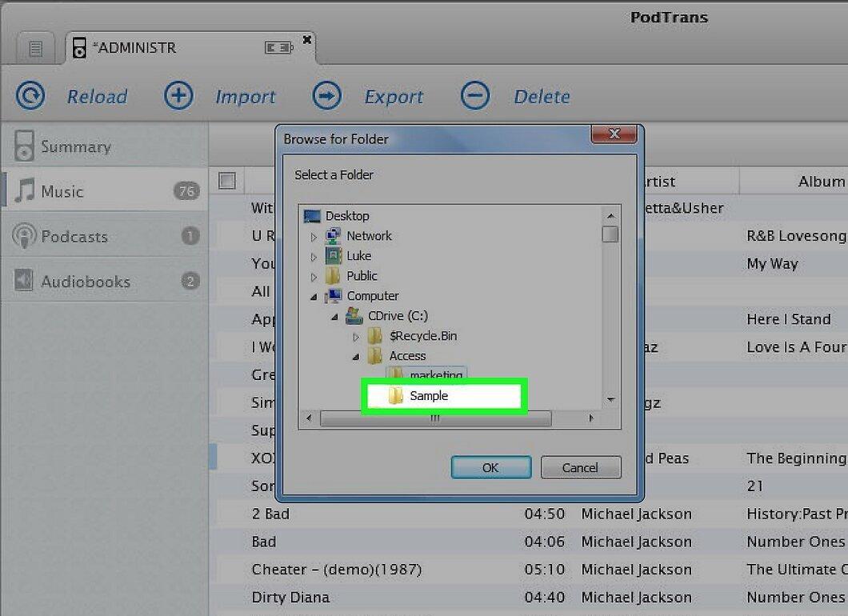Click the battery indicator icon in tab

pos(278,47)
